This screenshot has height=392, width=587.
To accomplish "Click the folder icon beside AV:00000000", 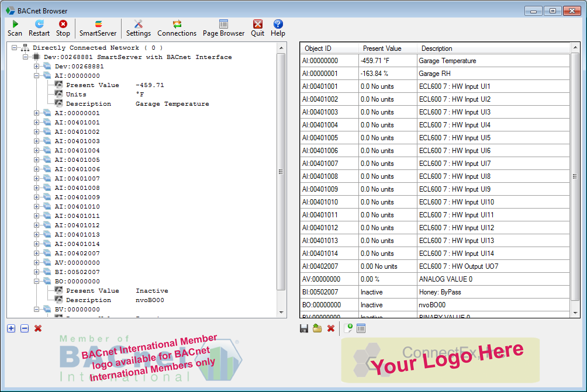I will [x=47, y=262].
